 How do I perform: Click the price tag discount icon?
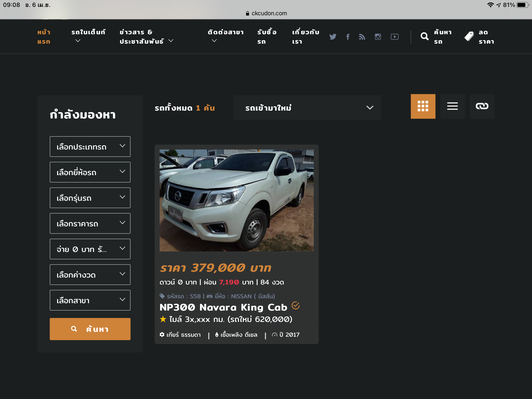(469, 36)
